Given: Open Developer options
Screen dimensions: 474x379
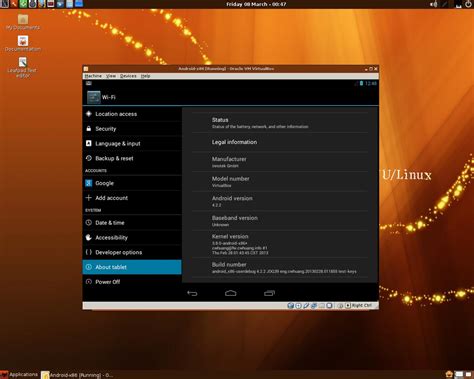Looking at the screenshot, I should [x=132, y=252].
